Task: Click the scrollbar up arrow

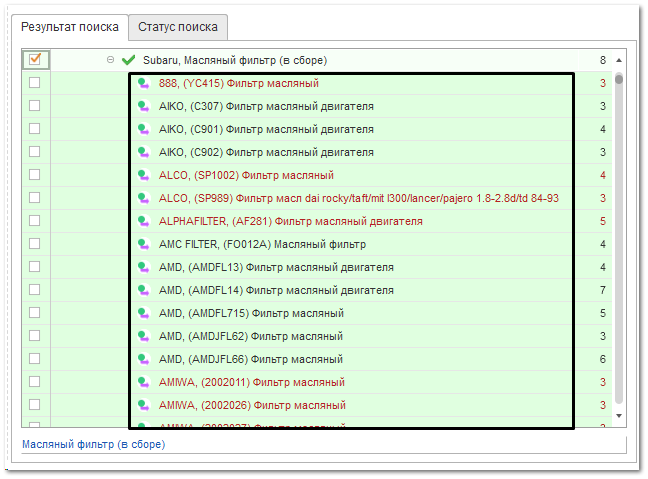Action: pos(619,60)
